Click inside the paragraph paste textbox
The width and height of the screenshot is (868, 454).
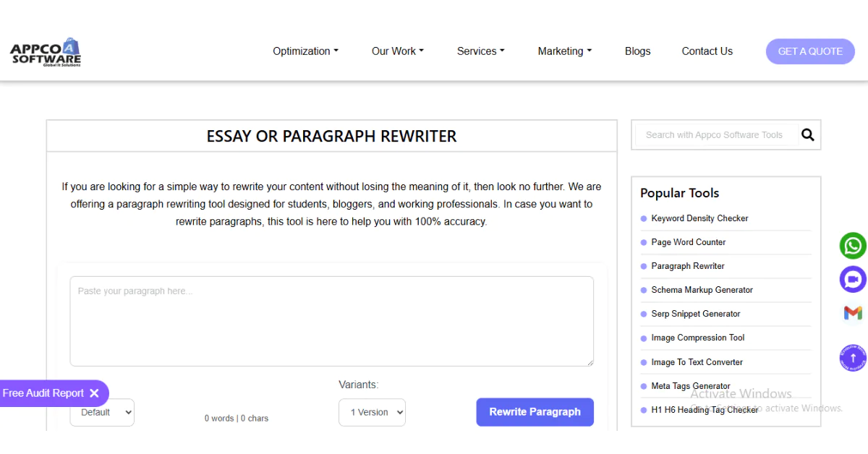pos(331,320)
